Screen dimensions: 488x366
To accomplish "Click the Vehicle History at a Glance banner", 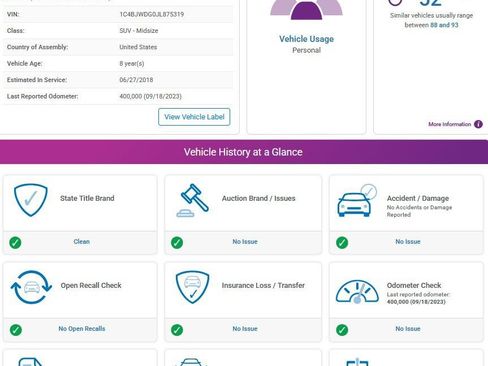I will click(244, 152).
